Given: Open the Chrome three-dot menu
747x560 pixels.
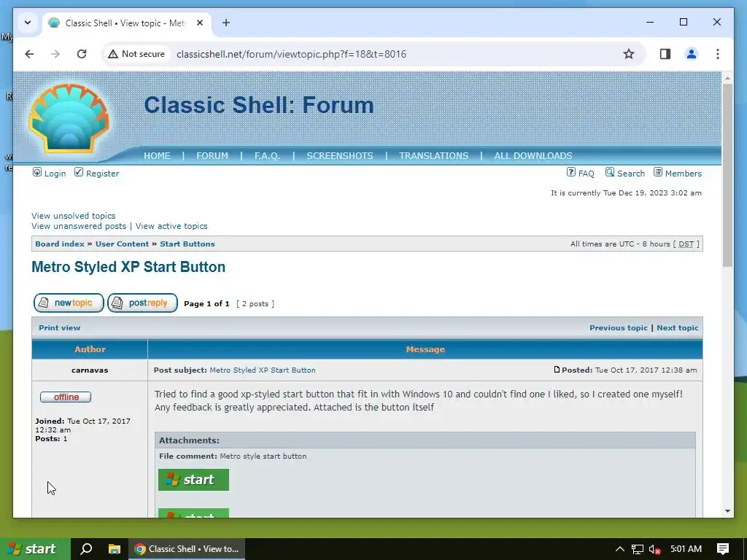Looking at the screenshot, I should [718, 54].
